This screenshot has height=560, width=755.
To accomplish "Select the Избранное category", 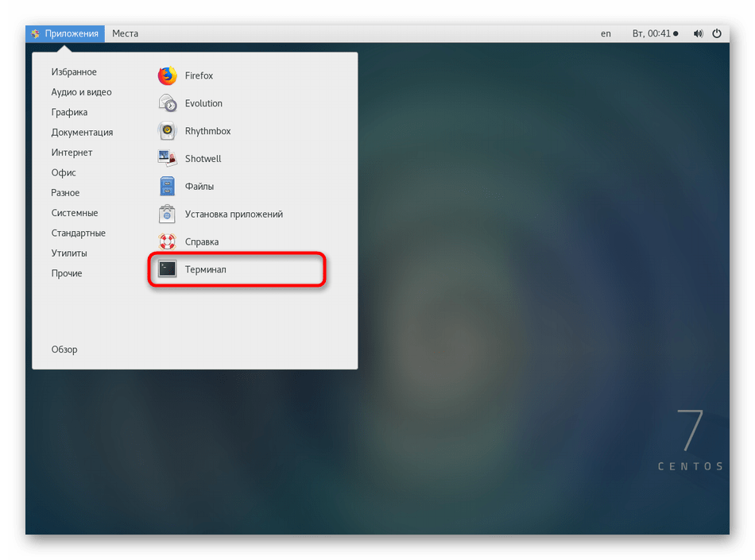I will pos(74,72).
